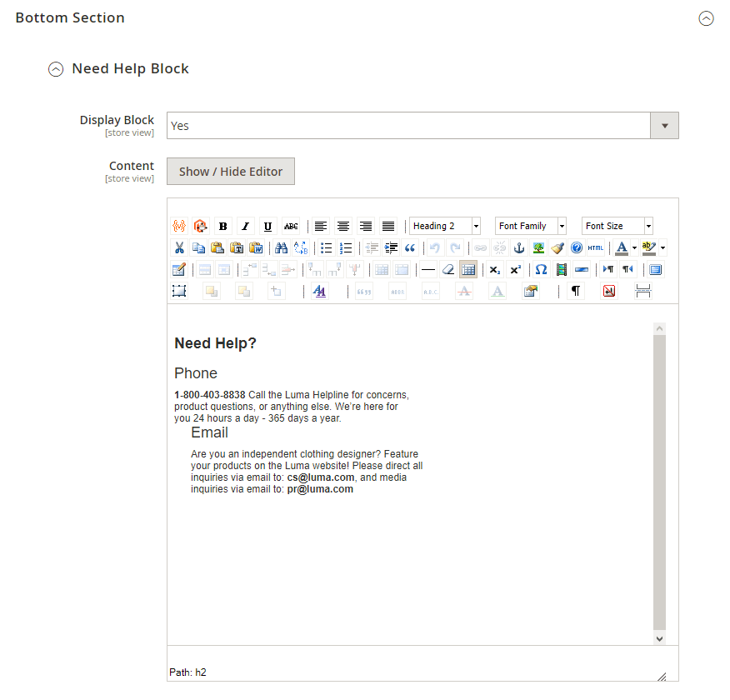The image size is (730, 700).
Task: Toggle fullscreen editor mode
Action: [x=656, y=269]
